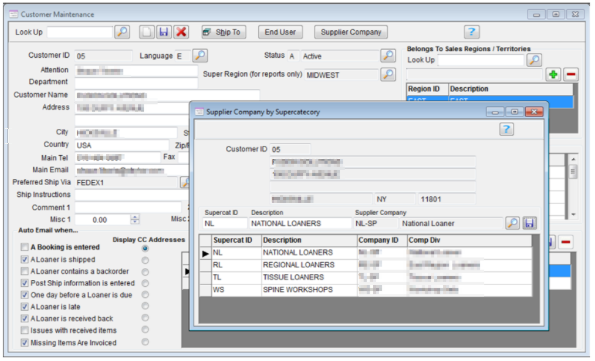
Task: Click the Look Up magnifier icon in toolbar
Action: [122, 32]
